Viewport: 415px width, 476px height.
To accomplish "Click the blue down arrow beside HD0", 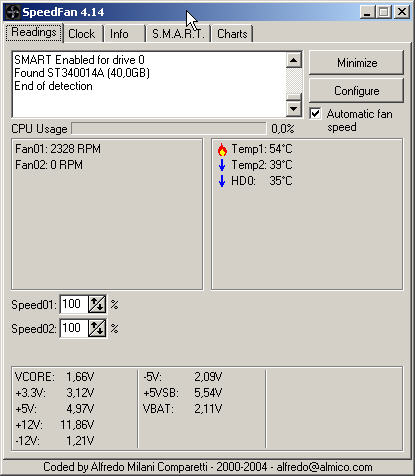I will point(222,181).
